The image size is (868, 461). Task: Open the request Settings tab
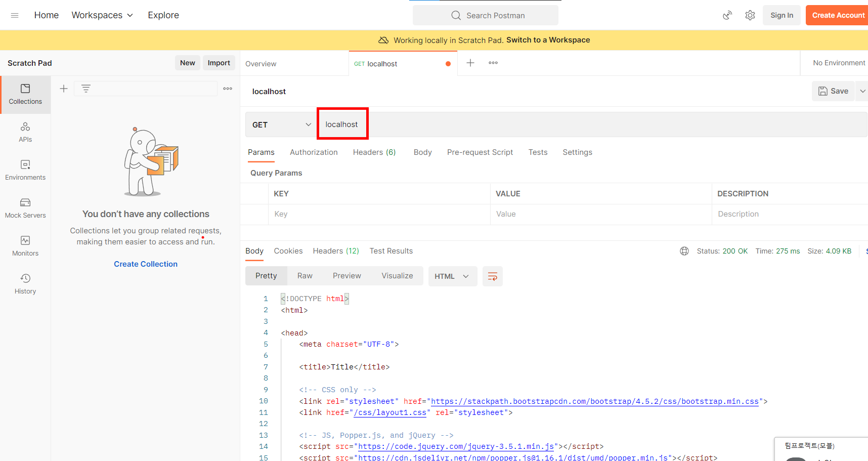coord(578,152)
